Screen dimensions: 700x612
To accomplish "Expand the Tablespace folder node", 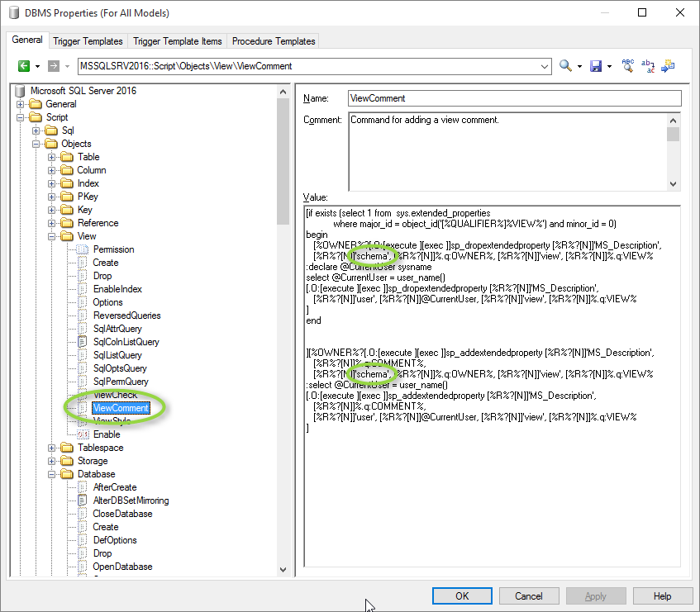I will (51, 448).
